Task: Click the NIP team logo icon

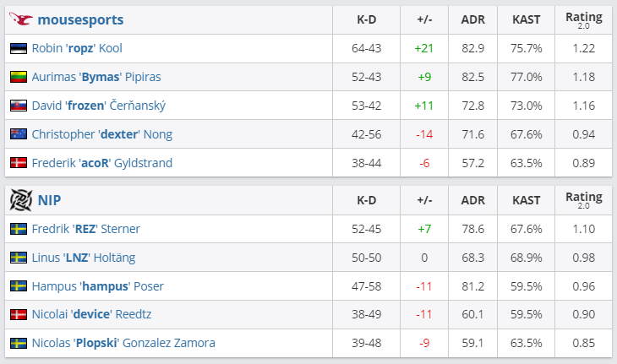Action: pos(19,200)
